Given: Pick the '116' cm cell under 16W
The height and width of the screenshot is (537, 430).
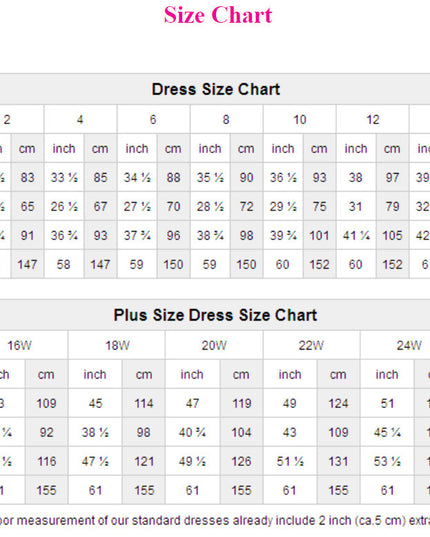Looking at the screenshot, I should [46, 461].
